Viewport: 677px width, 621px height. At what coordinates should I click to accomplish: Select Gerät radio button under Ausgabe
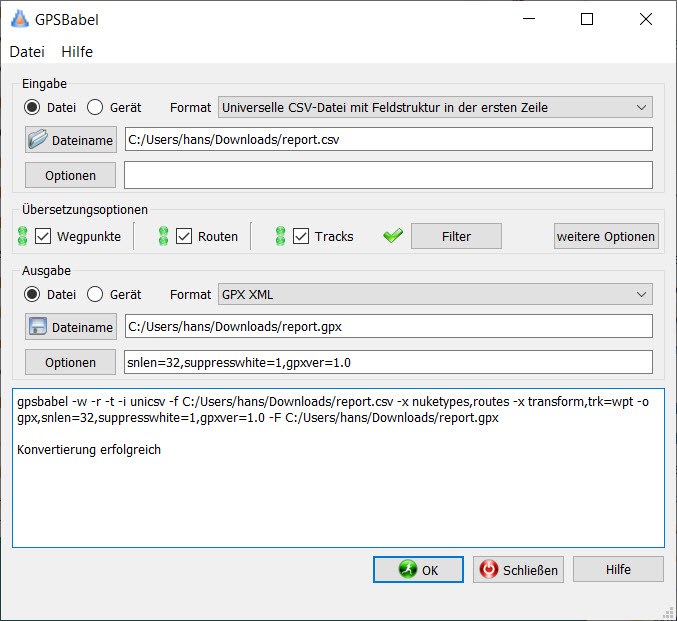95,294
